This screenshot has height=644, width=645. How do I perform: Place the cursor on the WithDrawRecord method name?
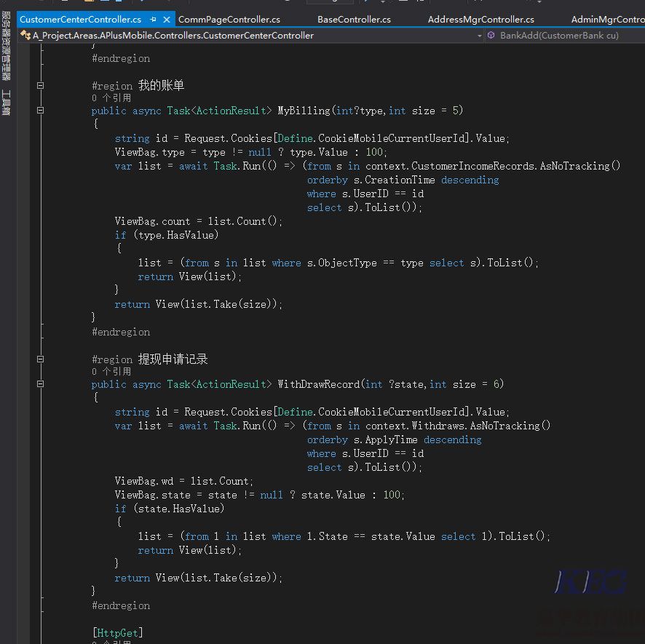coord(318,384)
